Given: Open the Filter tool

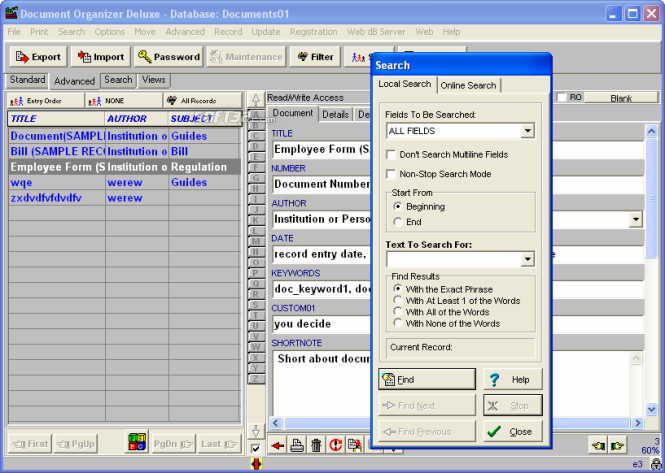Looking at the screenshot, I should 315,57.
